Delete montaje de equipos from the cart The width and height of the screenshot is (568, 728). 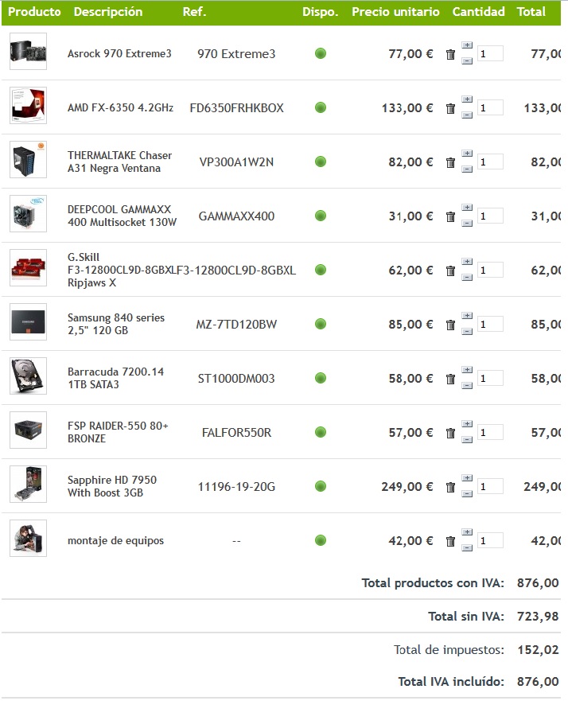(450, 541)
